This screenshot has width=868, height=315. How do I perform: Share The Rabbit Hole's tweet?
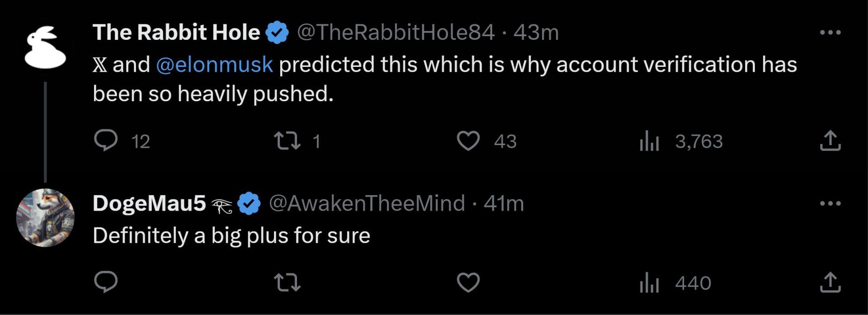830,141
